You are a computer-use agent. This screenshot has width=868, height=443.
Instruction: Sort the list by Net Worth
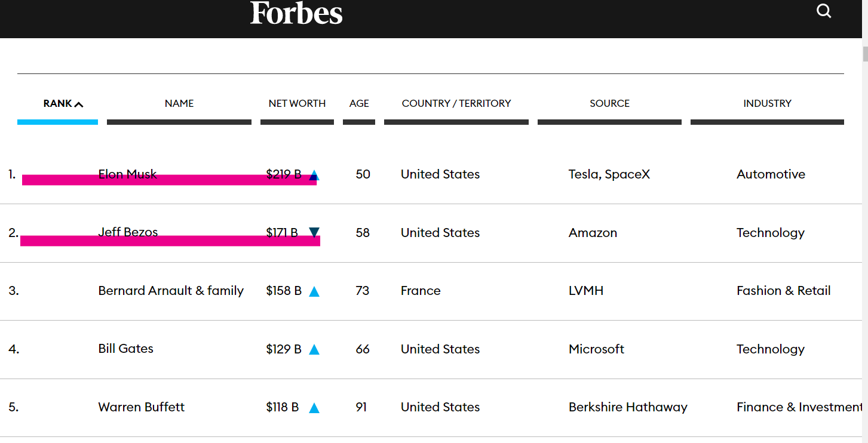pos(297,103)
